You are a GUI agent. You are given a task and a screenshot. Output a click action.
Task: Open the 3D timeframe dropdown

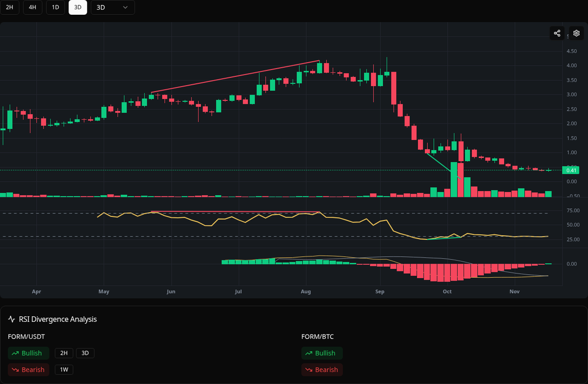click(113, 7)
